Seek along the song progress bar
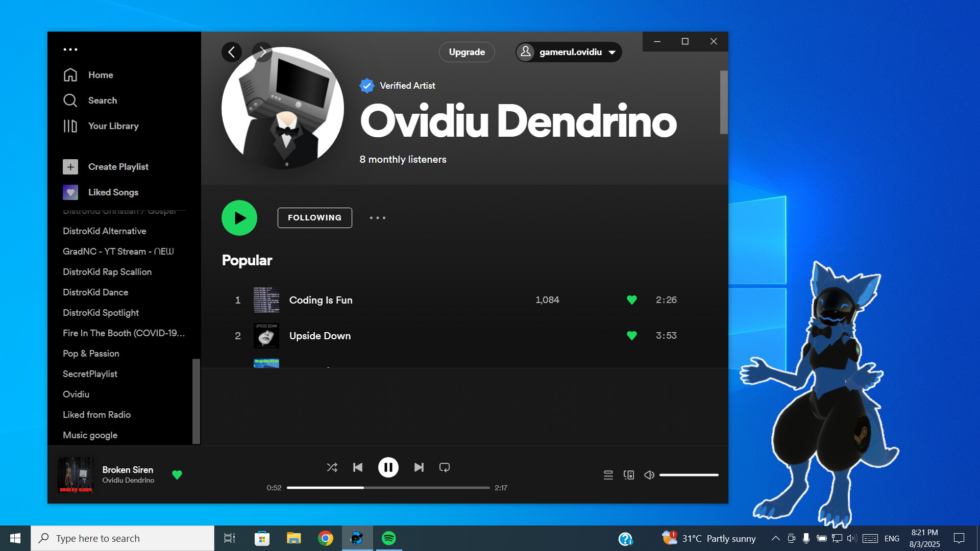 click(x=388, y=488)
